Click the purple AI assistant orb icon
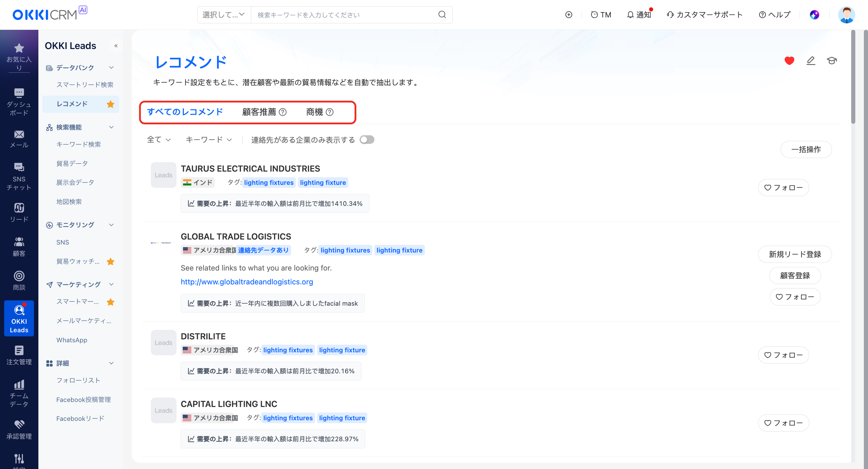 click(x=815, y=14)
